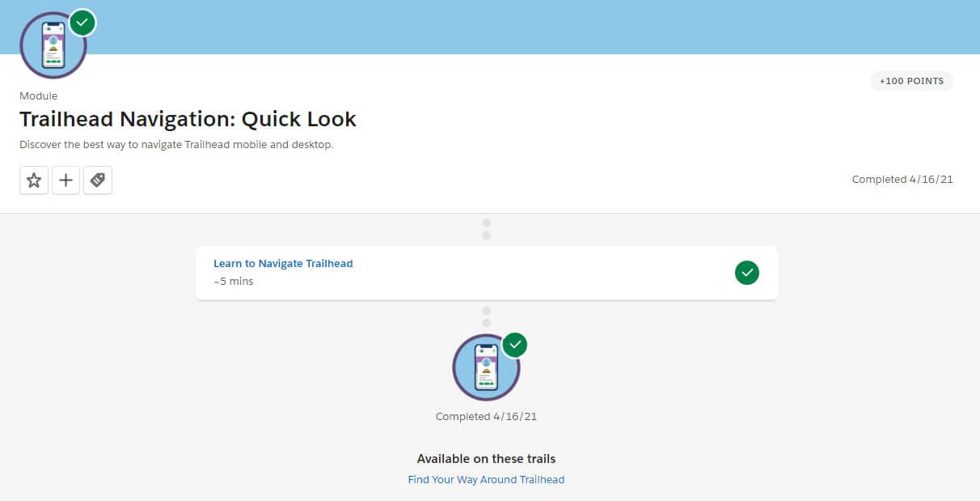Click the Completed 4/16/21 text beside toolbar
The width and height of the screenshot is (980, 501).
pyautogui.click(x=902, y=180)
